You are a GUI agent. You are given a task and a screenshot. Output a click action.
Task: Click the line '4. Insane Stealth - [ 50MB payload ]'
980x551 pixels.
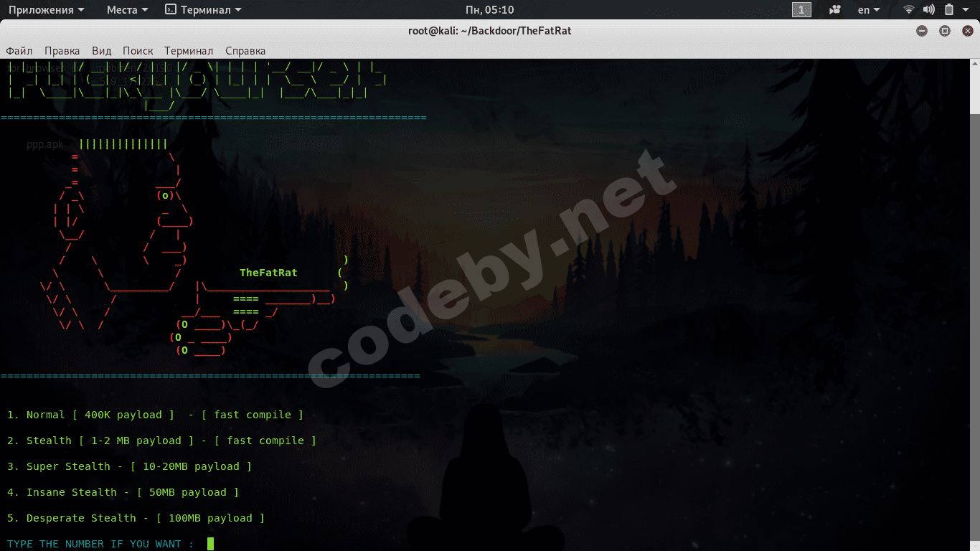(123, 492)
